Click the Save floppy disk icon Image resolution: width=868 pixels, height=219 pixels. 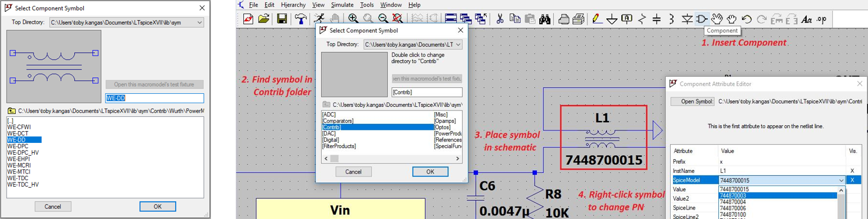(x=282, y=19)
